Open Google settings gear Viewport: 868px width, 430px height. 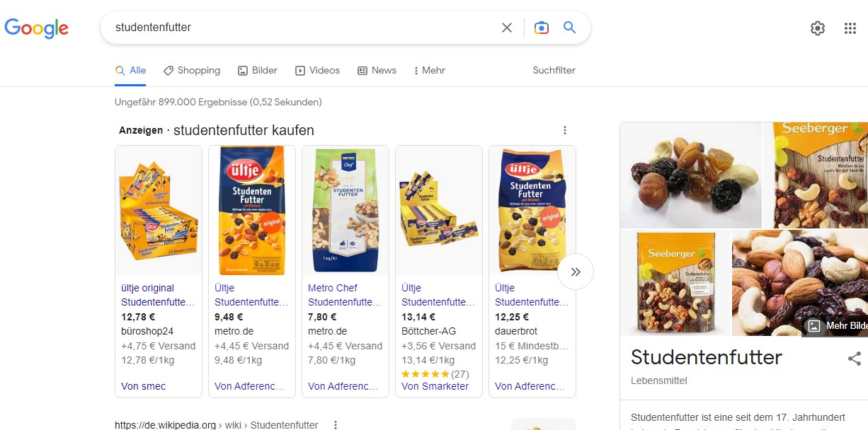[818, 28]
